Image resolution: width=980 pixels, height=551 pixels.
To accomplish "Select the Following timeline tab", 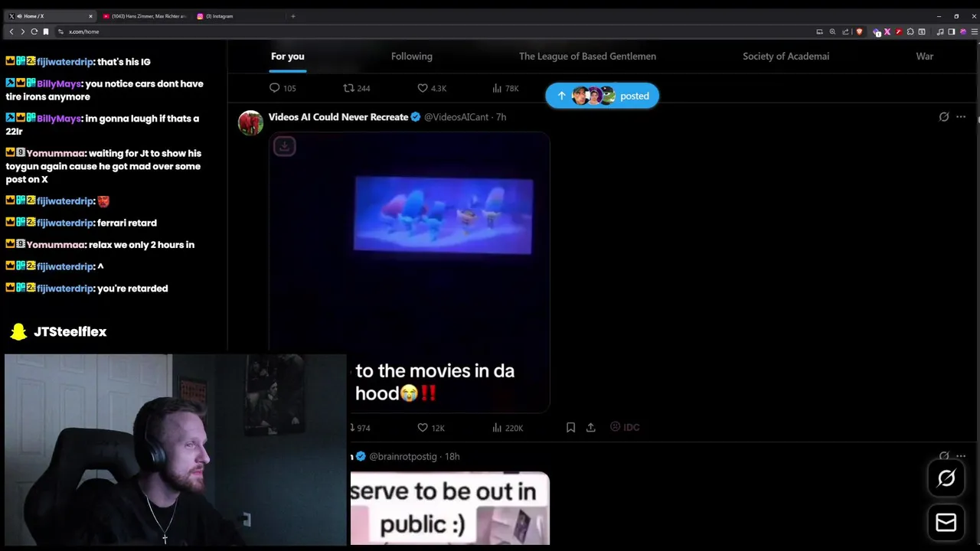I will (412, 56).
